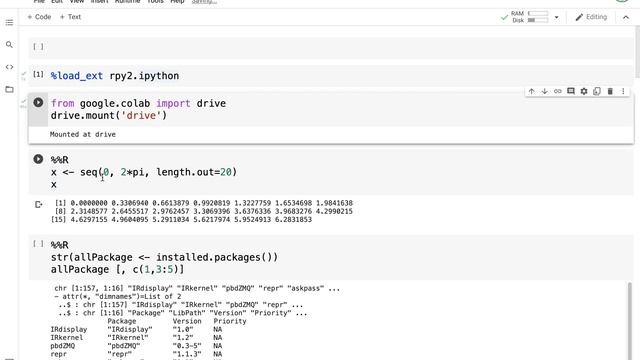Click the 'attr(*, "dimnames")=List of 2' line
This screenshot has width=640, height=360.
point(118,296)
